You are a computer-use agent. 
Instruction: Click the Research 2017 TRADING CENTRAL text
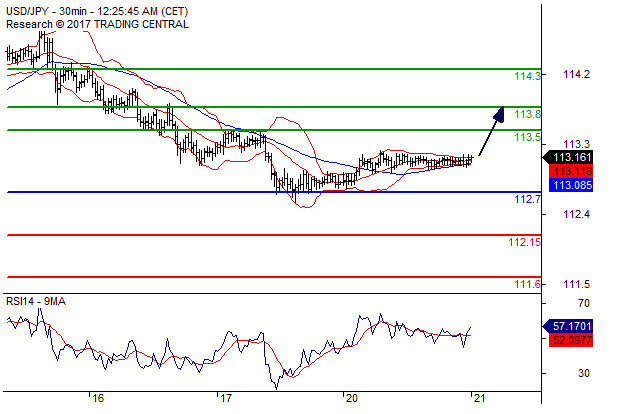click(97, 24)
